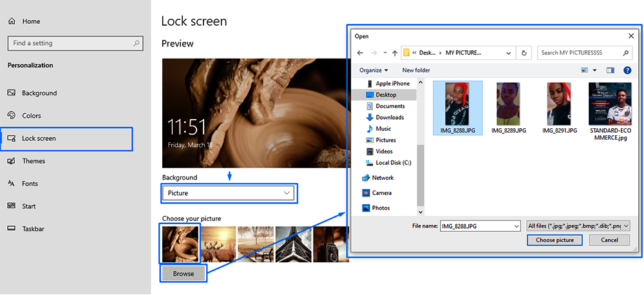The width and height of the screenshot is (644, 295).
Task: Pick the Eiffel Tower lock screen picture
Action: 294,244
